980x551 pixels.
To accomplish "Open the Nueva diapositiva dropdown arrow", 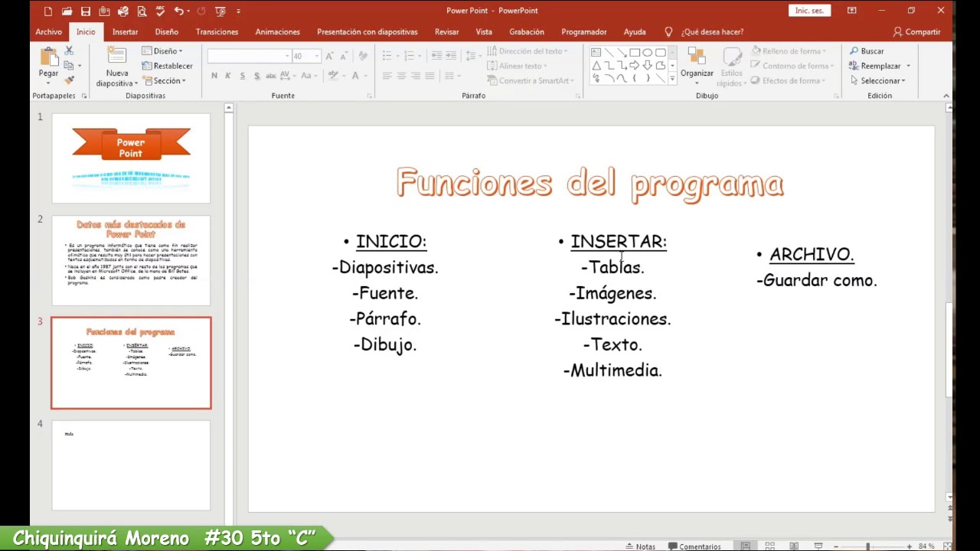I will (x=136, y=83).
